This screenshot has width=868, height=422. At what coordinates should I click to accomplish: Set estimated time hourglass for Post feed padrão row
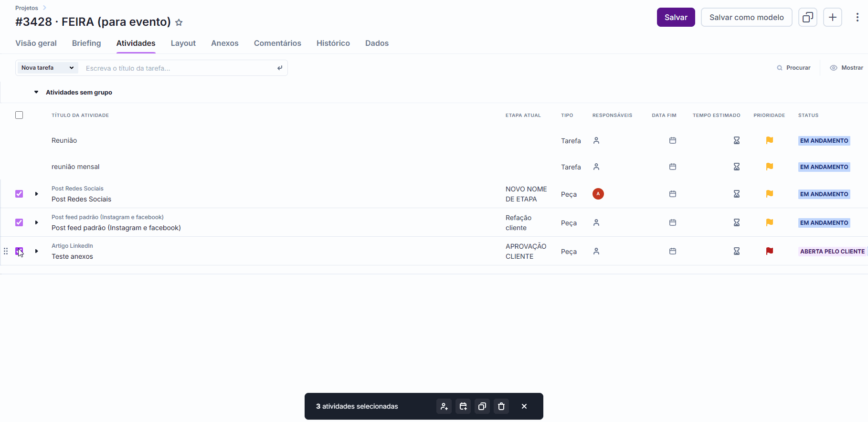coord(737,222)
